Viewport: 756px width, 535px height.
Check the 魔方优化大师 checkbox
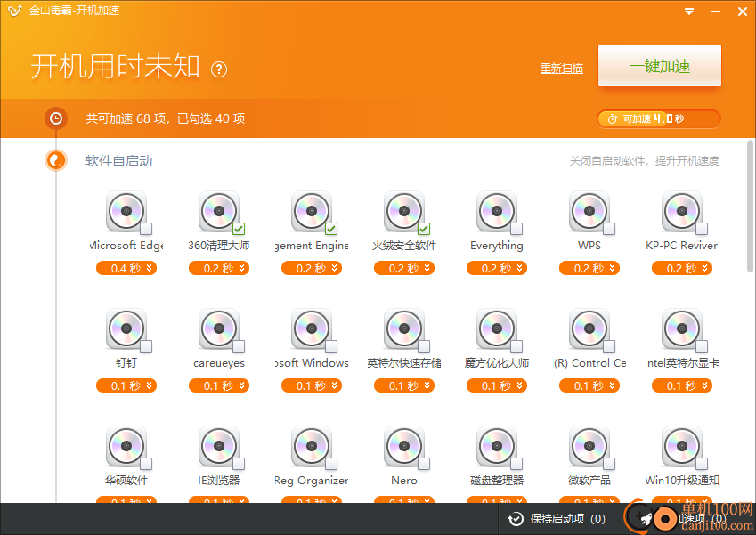point(516,346)
